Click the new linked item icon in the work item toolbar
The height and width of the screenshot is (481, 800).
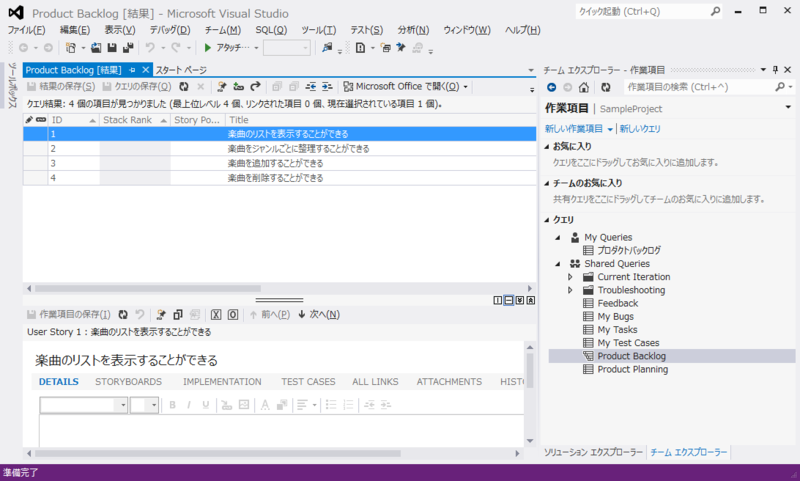[161, 315]
